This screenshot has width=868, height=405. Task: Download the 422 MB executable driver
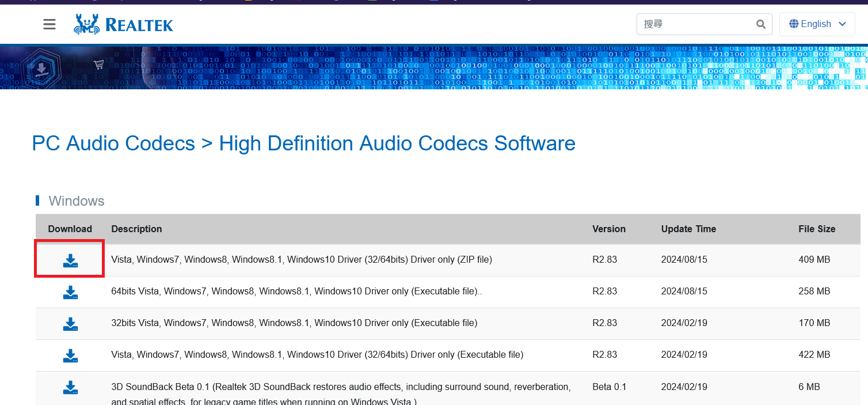click(70, 355)
